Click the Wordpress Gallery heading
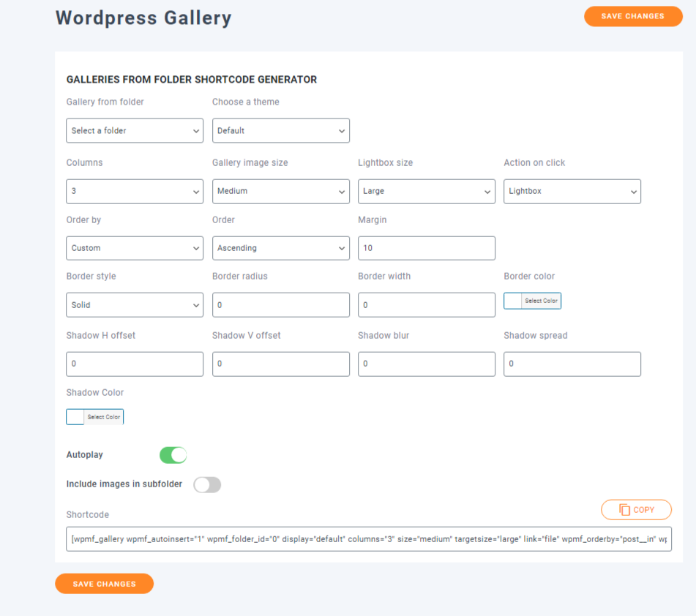 click(143, 18)
